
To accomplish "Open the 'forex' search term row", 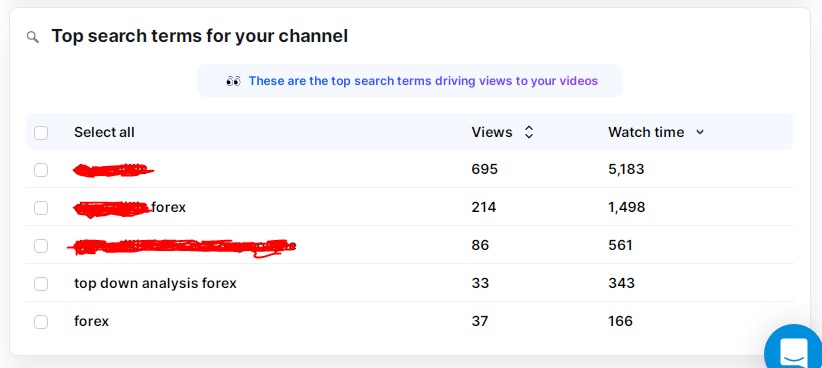I will click(91, 321).
